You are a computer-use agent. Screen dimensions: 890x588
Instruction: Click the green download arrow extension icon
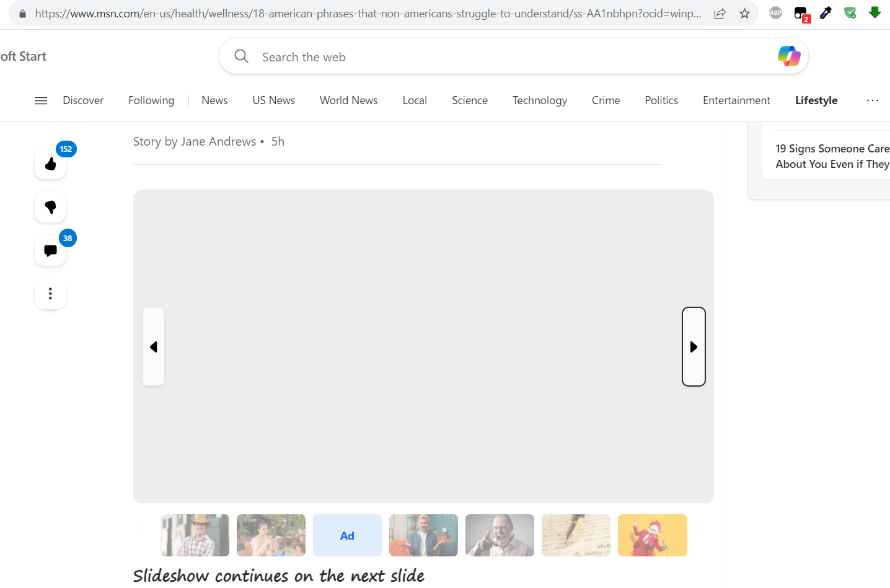coord(875,12)
